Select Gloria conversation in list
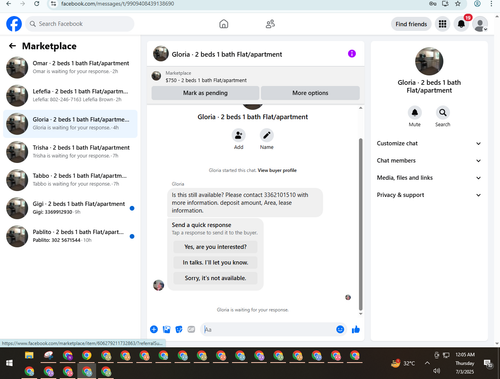Viewport: 500px width, 379px height. (70, 124)
